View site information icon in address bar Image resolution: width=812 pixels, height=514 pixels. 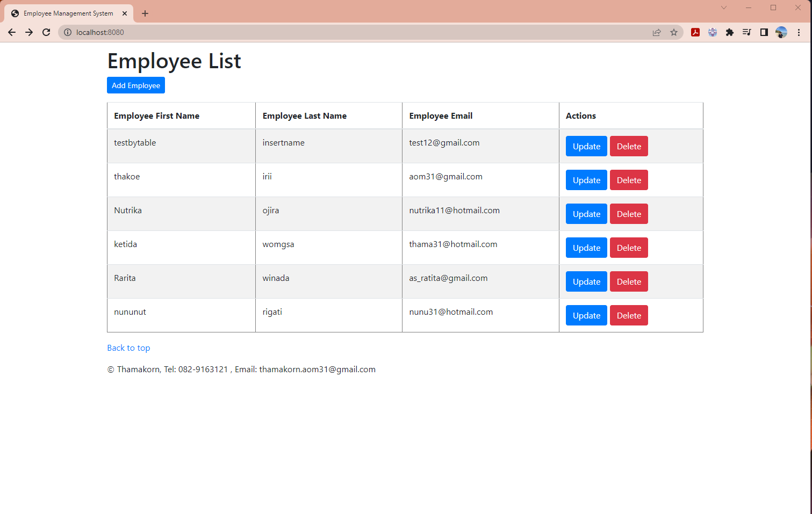click(68, 32)
